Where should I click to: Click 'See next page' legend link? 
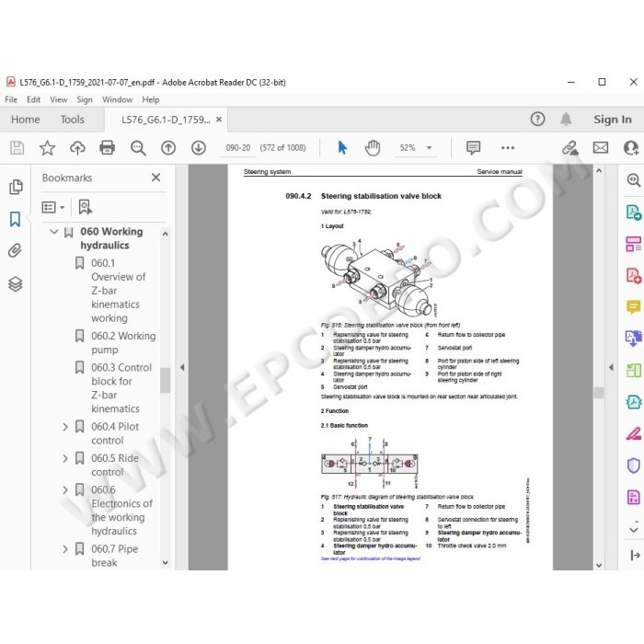coord(371,559)
